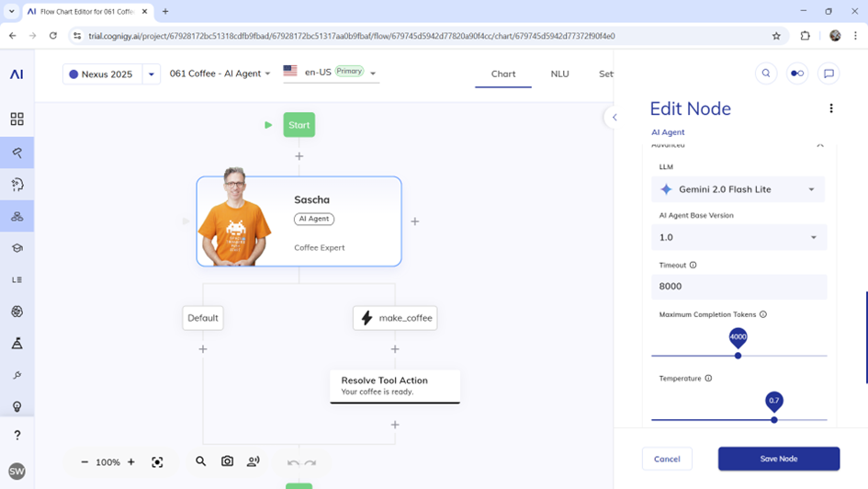
Task: Click the fit-to-screen focus icon
Action: click(x=157, y=461)
